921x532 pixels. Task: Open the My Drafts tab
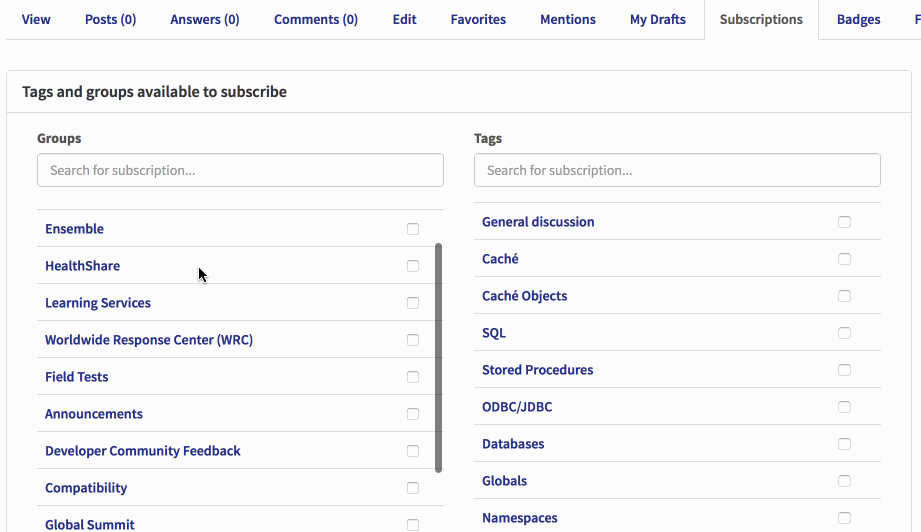point(657,19)
